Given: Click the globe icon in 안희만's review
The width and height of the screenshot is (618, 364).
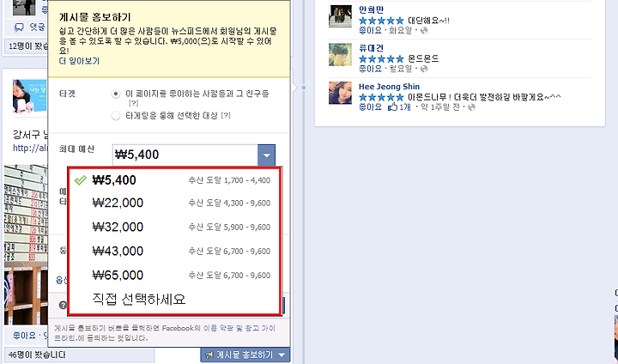Looking at the screenshot, I should (424, 31).
